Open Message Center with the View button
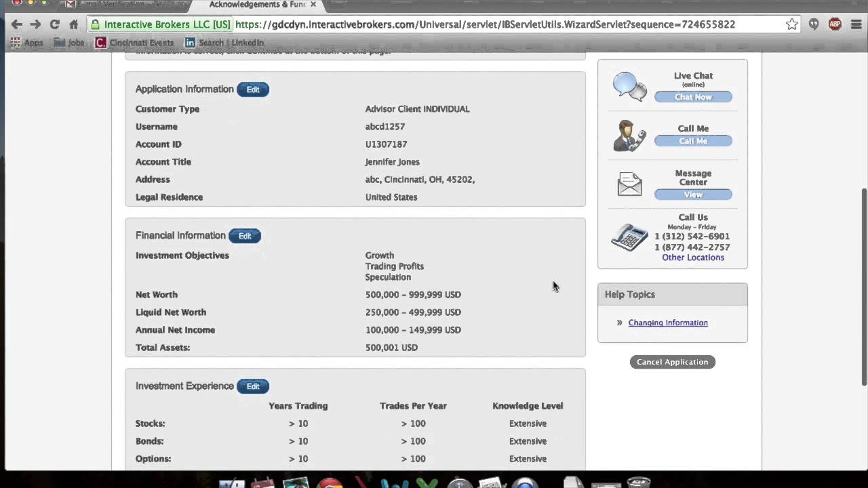The height and width of the screenshot is (488, 868). tap(693, 195)
